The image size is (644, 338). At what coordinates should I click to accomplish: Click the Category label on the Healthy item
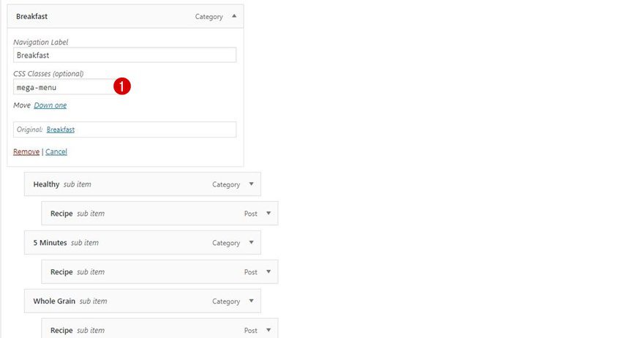point(226,185)
